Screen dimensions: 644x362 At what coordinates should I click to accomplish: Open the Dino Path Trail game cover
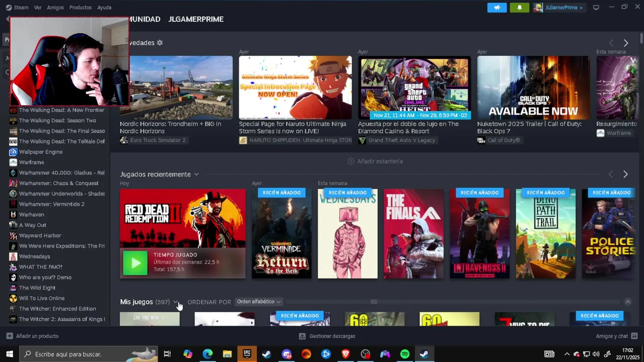[x=545, y=234]
